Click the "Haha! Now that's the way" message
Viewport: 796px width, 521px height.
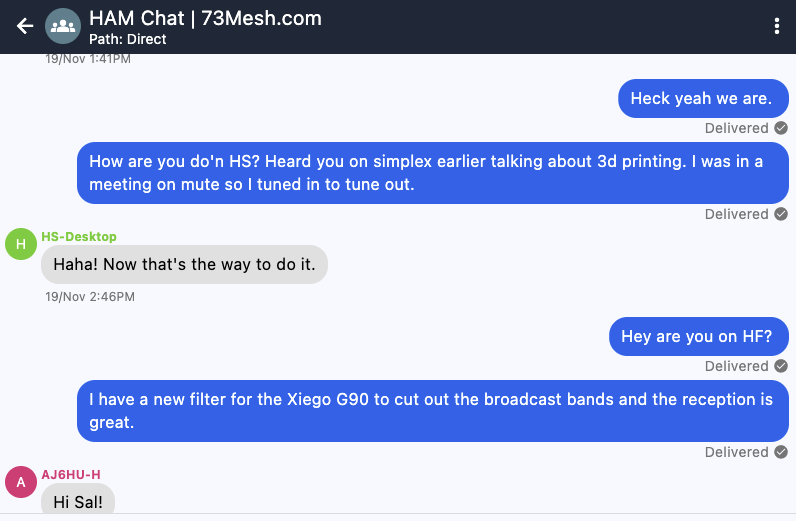(184, 265)
